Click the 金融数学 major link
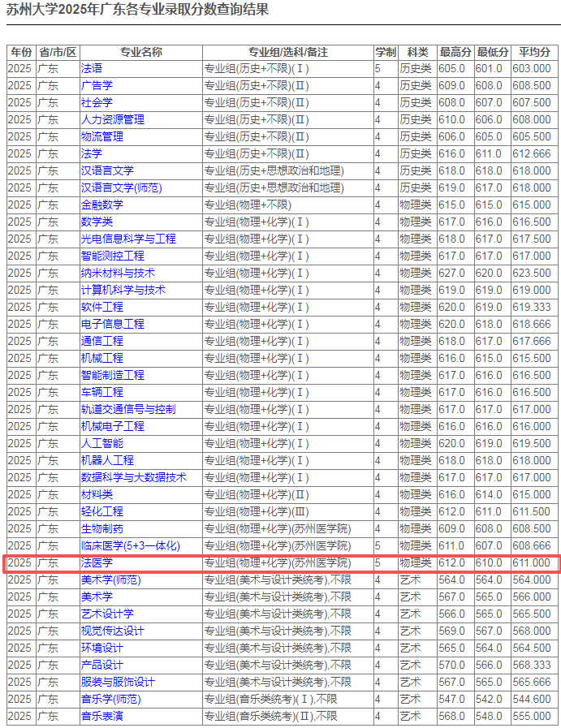The height and width of the screenshot is (728, 561). pos(101,205)
